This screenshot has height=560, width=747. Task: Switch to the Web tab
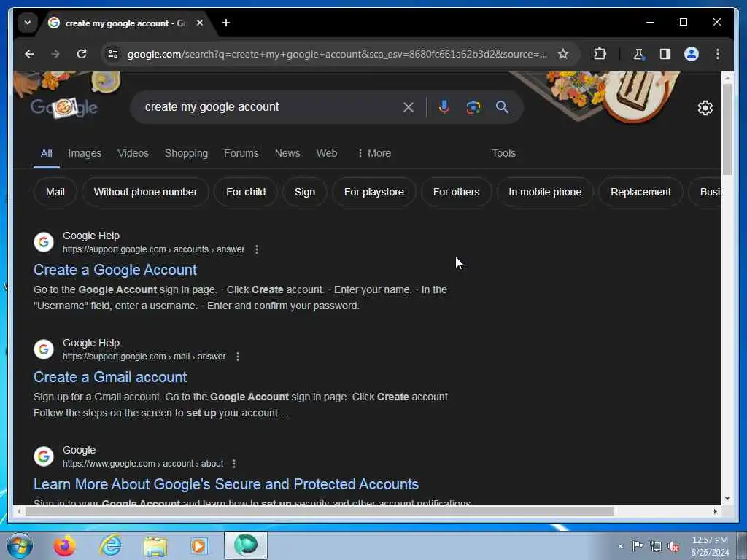click(x=326, y=153)
